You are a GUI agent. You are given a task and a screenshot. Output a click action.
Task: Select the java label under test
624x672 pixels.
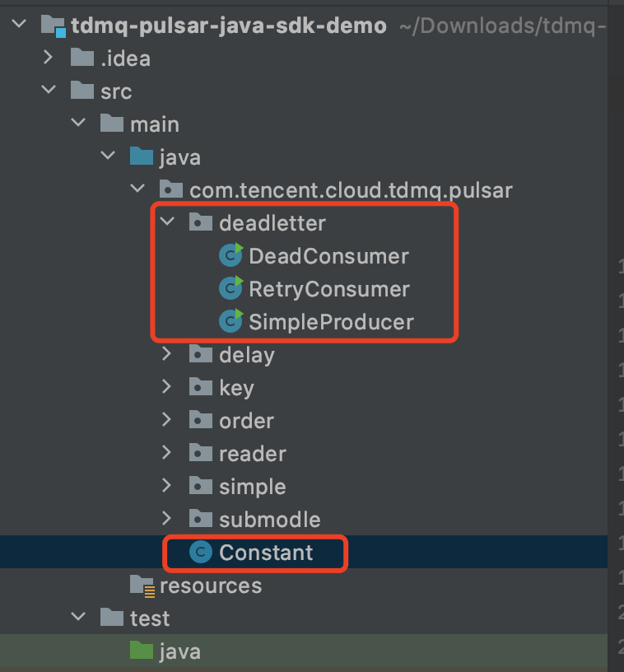pyautogui.click(x=180, y=652)
